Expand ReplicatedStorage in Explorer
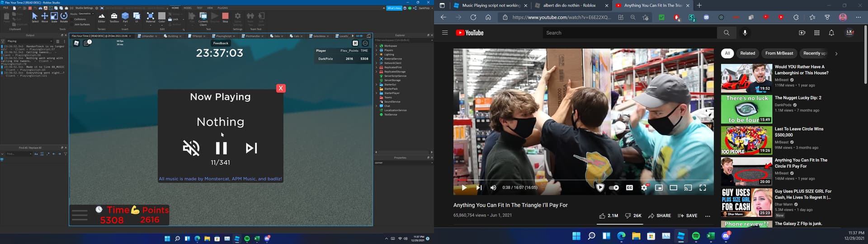The image size is (868, 244). point(376,71)
